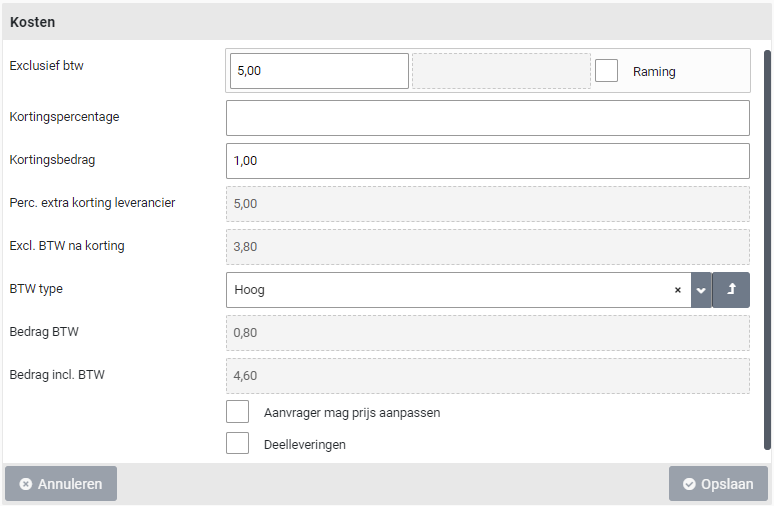Clear the Hoog selection with the x icon
Viewport: 774px width, 506px height.
677,290
